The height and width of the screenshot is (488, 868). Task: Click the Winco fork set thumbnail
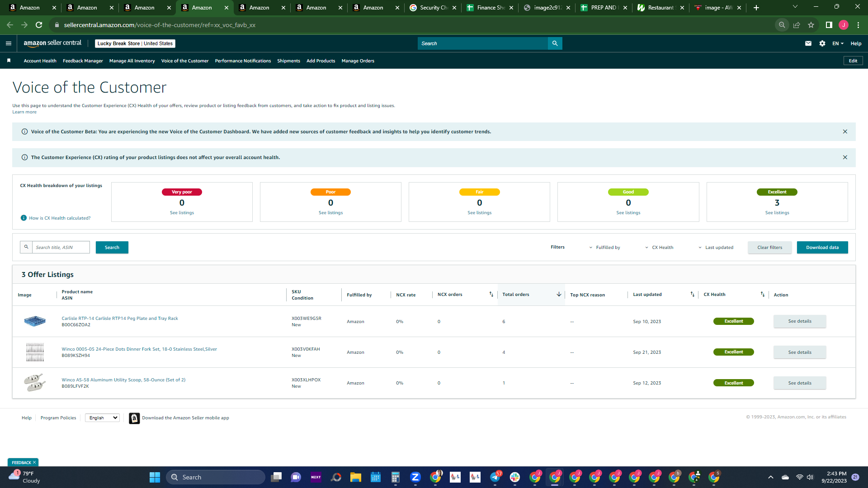click(x=35, y=352)
